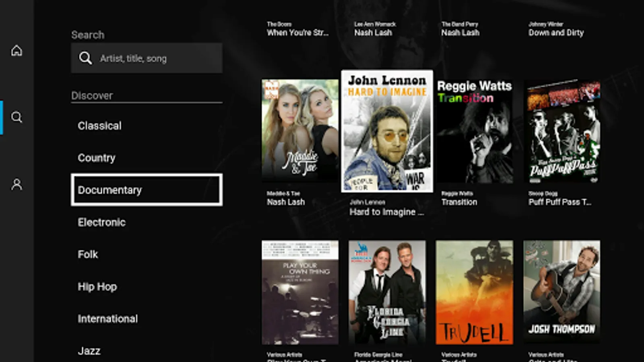Select the Classical genre
The width and height of the screenshot is (644, 362).
pos(99,126)
